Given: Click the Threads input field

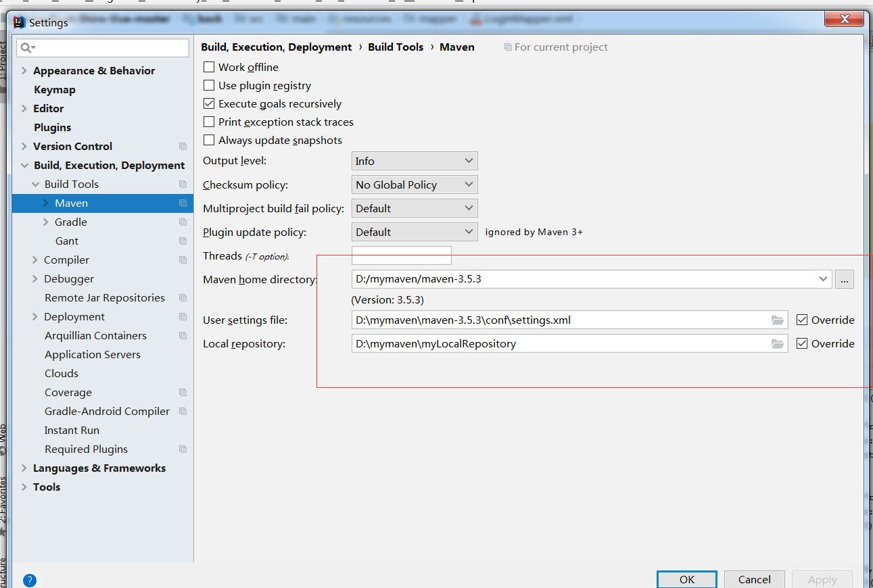Looking at the screenshot, I should pyautogui.click(x=402, y=255).
